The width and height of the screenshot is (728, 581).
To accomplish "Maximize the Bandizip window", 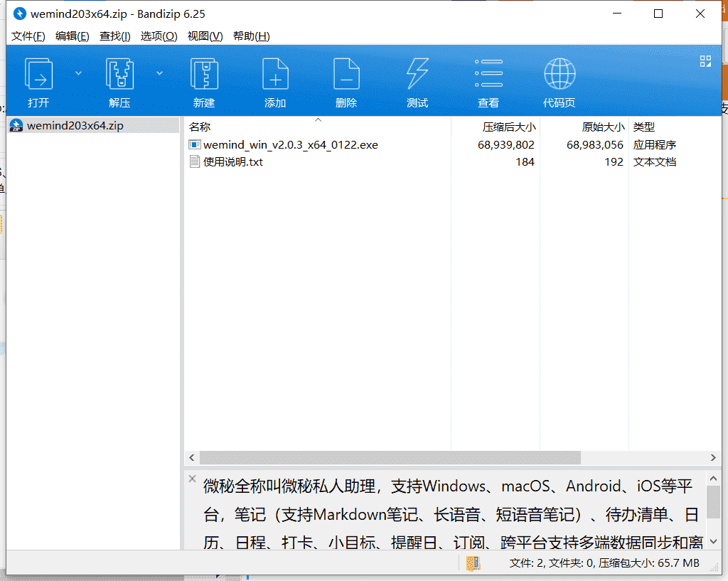I will 658,14.
